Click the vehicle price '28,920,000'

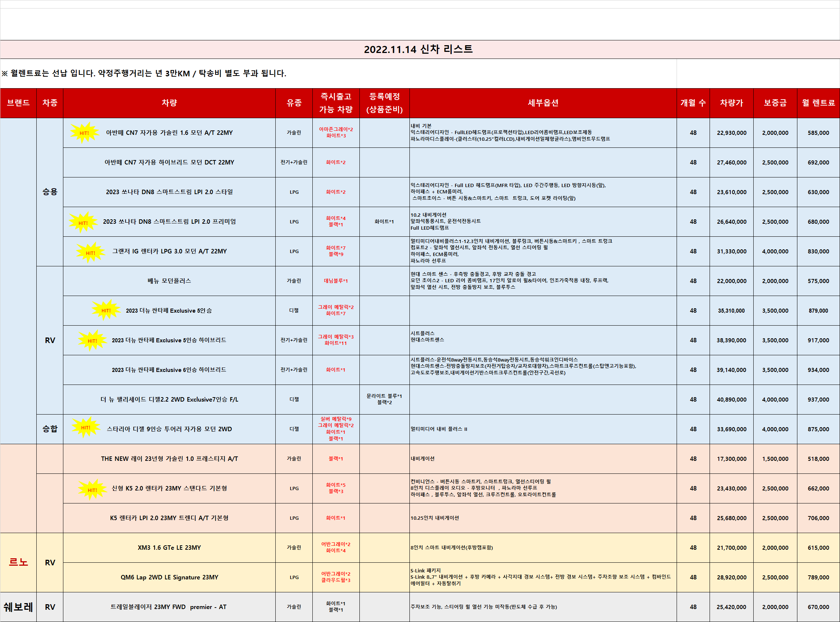tap(731, 578)
